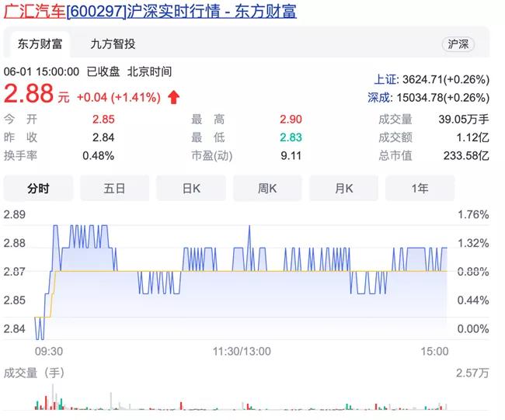Select the 五日 chart tab
This screenshot has height=420, width=505.
point(114,189)
